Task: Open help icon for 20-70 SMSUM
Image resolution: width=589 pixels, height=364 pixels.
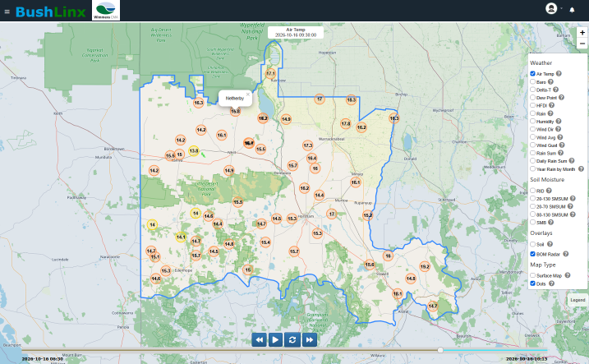Action: 571,206
